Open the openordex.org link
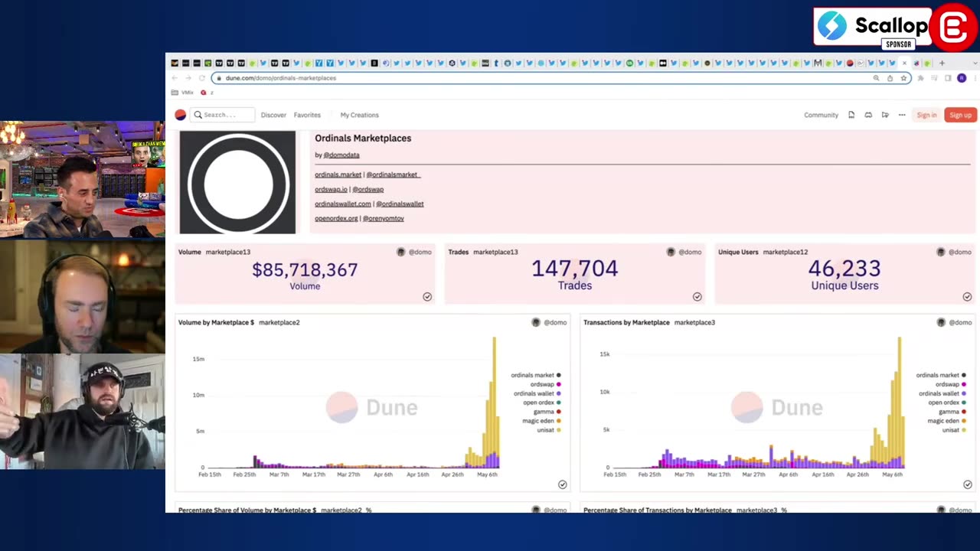Viewport: 980px width, 551px height. pos(336,218)
